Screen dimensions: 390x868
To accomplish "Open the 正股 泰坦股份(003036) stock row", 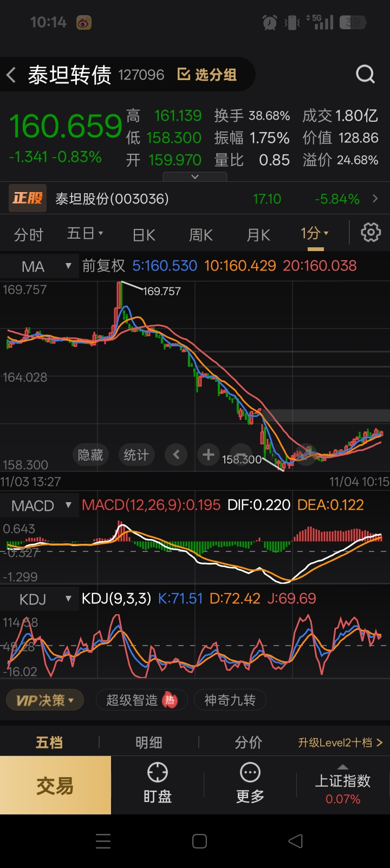I will 195,199.
